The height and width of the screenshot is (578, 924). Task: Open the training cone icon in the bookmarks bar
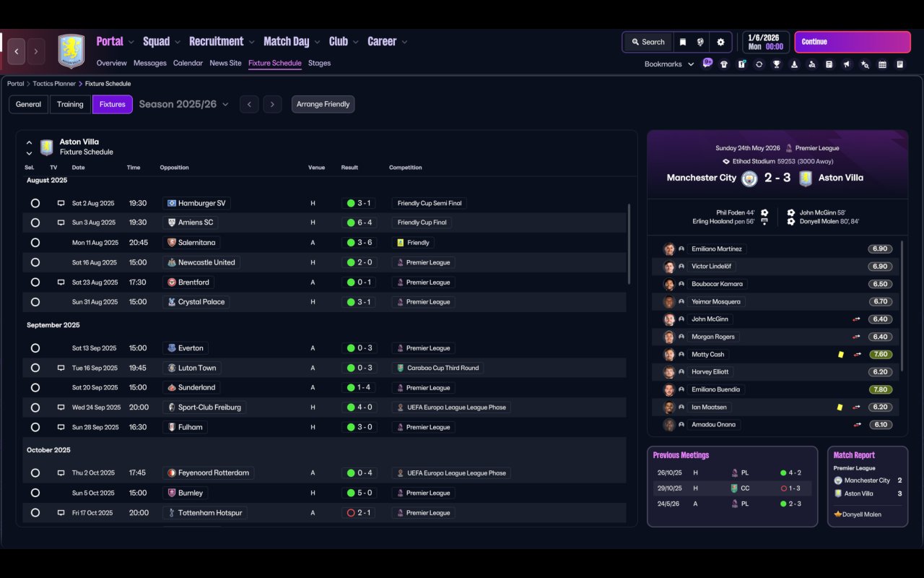point(794,64)
